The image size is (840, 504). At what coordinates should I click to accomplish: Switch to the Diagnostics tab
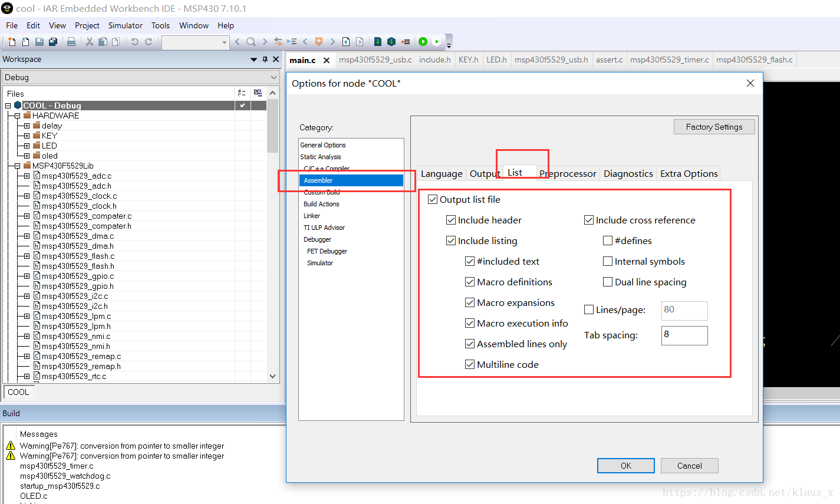628,173
